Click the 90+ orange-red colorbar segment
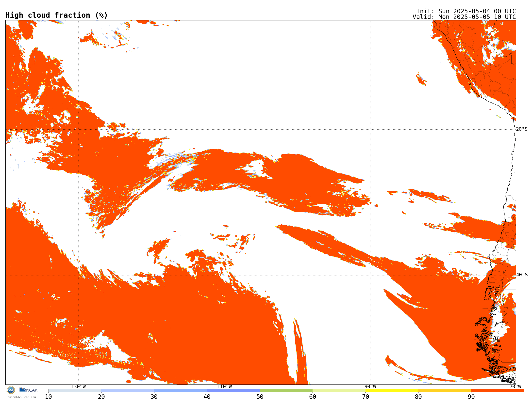The width and height of the screenshot is (532, 400). pyautogui.click(x=498, y=391)
